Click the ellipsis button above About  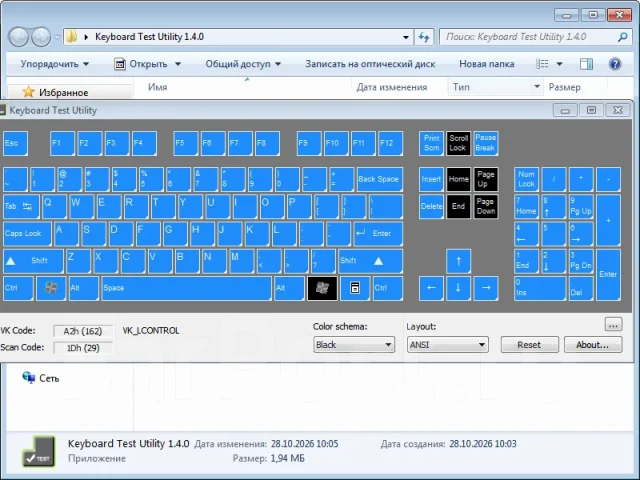coord(613,324)
